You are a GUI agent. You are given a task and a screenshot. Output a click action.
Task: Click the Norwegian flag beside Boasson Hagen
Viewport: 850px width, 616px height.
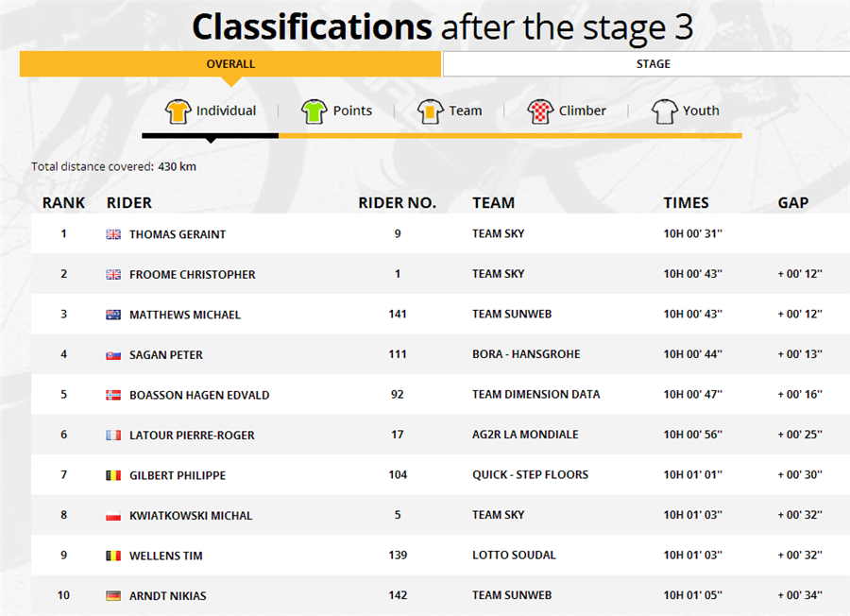click(113, 395)
